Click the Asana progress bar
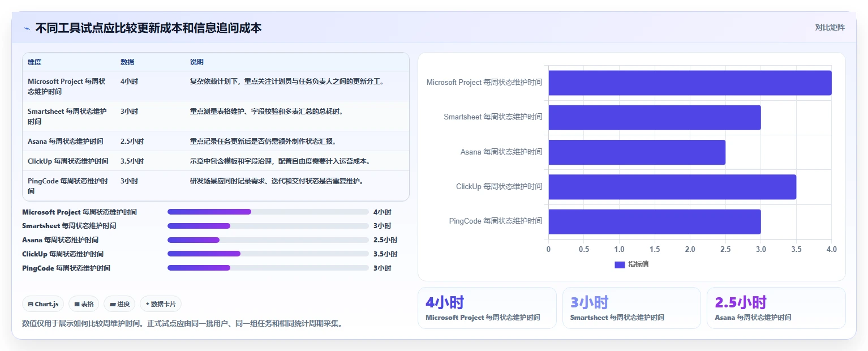The height and width of the screenshot is (351, 868). [268, 240]
